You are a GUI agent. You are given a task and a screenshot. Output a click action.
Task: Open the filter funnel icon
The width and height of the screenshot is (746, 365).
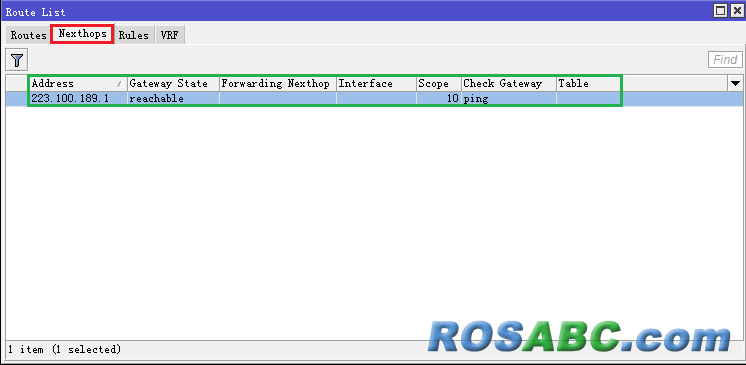click(x=17, y=60)
